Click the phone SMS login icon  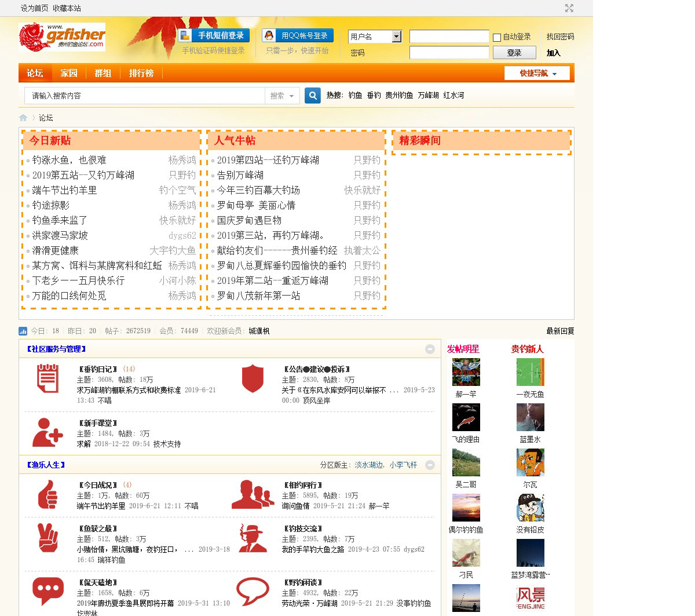[x=185, y=35]
